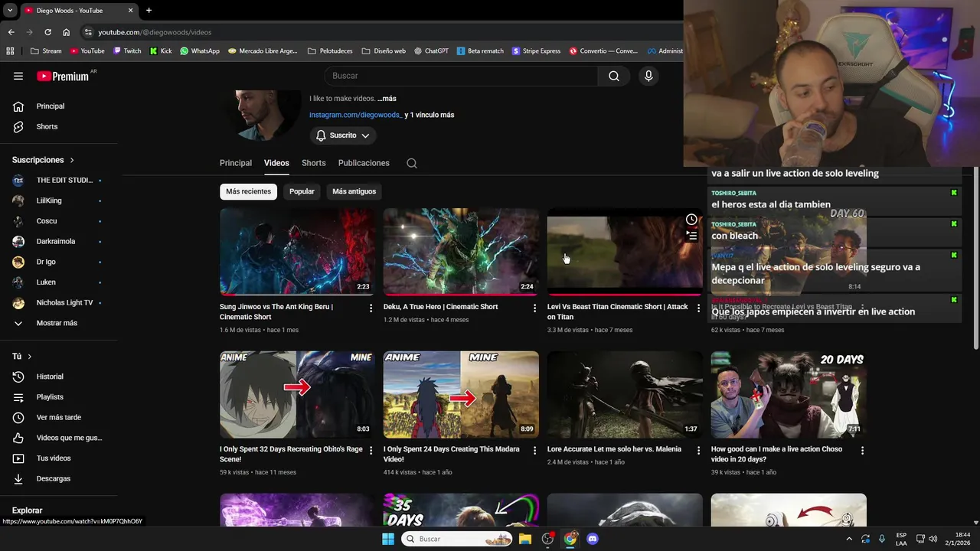Click the search magnifier button

tap(614, 76)
